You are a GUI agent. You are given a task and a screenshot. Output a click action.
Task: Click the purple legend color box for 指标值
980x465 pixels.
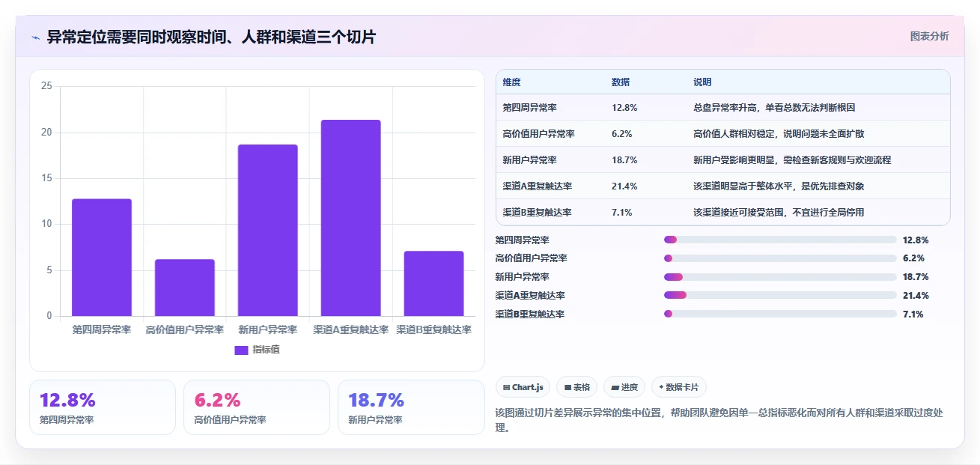point(241,350)
